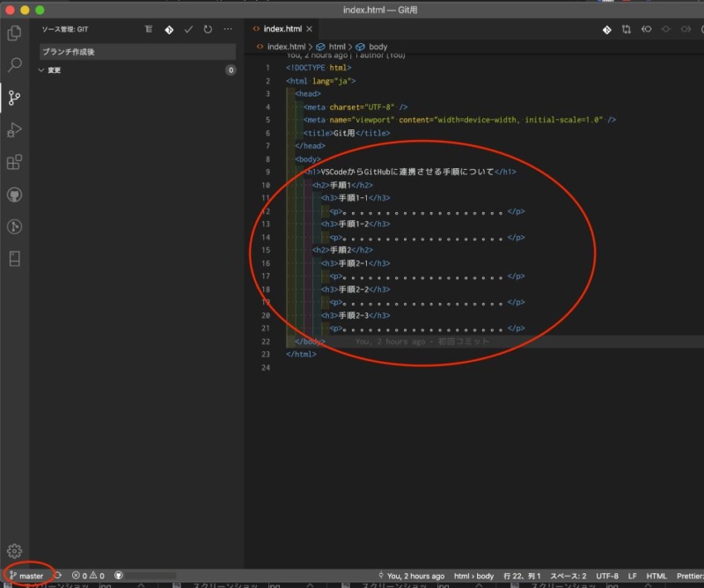
Task: Toggle tree/list view in source control header
Action: (x=149, y=29)
